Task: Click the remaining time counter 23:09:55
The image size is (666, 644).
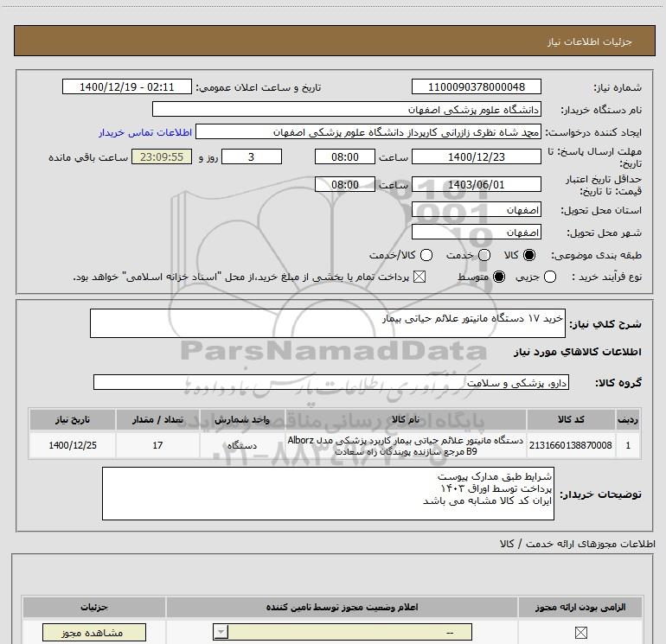Action: (162, 156)
